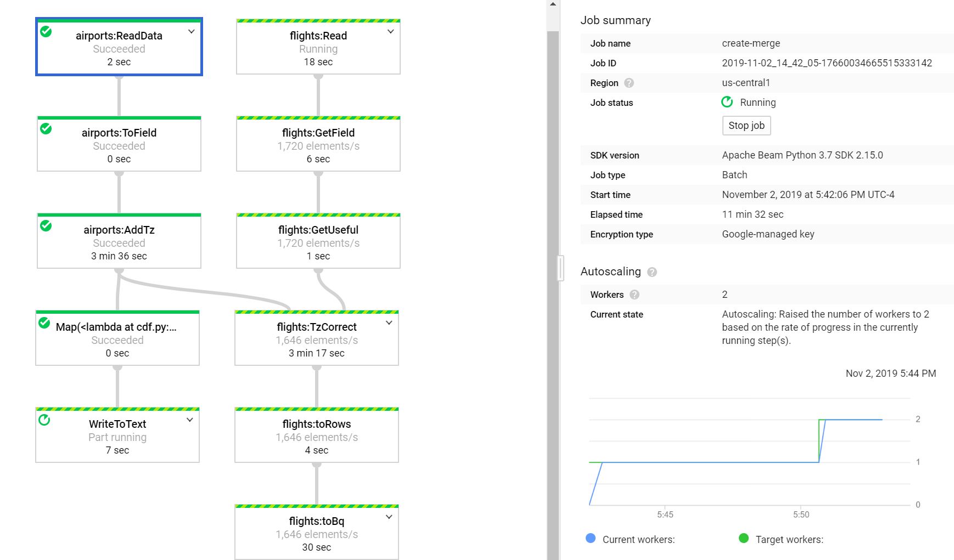Open the help icon next to Workers
954x560 pixels.
coord(635,295)
